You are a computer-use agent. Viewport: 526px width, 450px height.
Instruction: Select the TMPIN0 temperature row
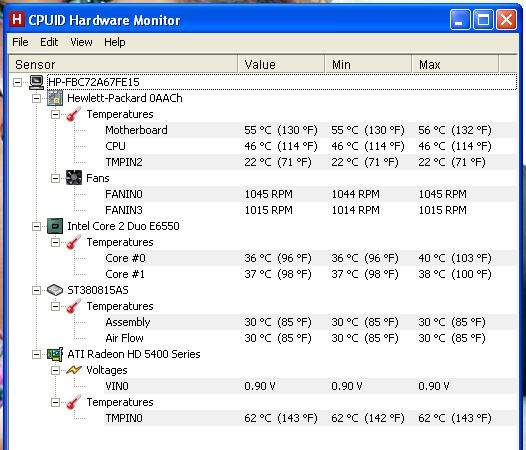[310, 418]
